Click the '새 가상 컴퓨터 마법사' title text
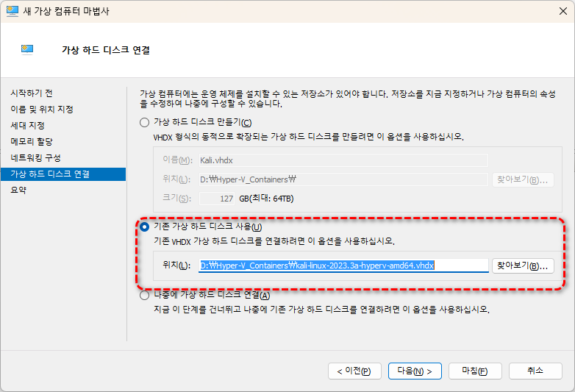This screenshot has width=575, height=392. click(x=66, y=11)
